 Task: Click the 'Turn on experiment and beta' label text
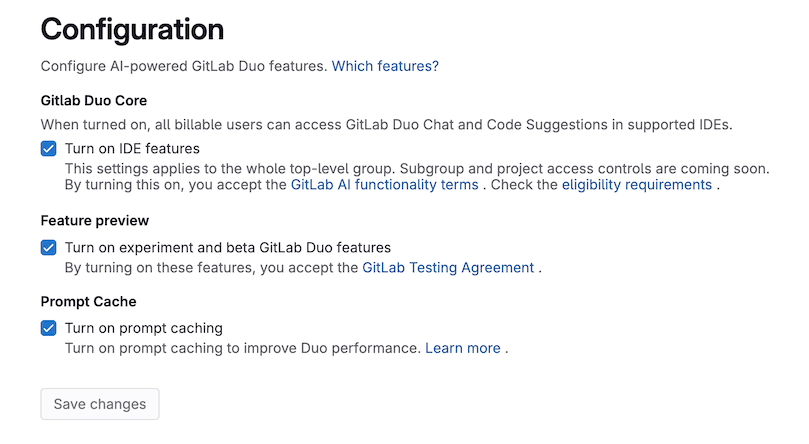228,248
